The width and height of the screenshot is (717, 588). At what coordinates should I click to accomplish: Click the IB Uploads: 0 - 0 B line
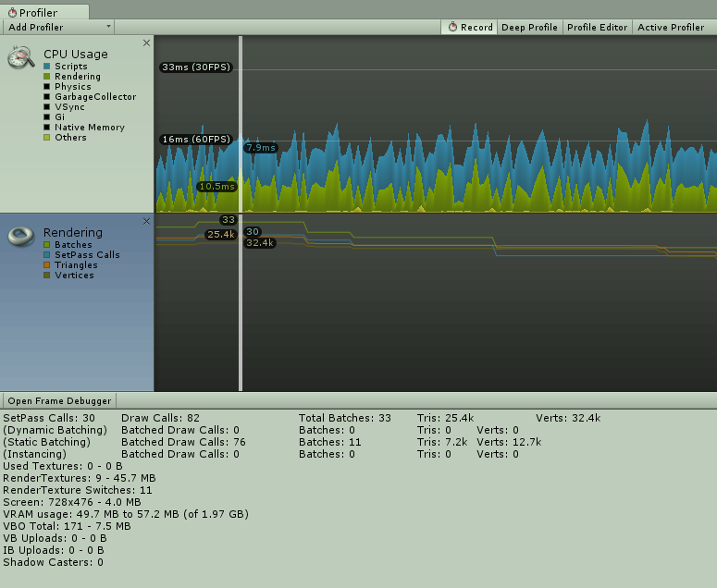click(54, 550)
